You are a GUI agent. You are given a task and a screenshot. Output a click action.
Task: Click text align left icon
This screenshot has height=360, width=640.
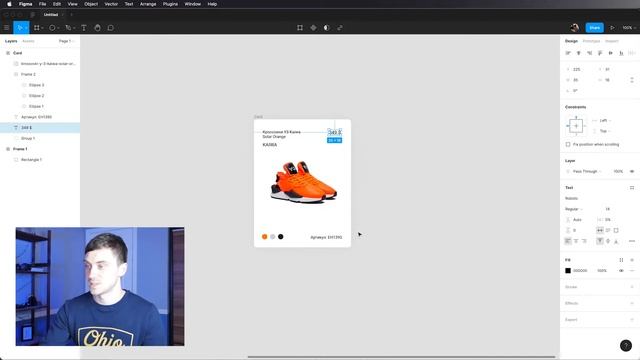point(568,241)
